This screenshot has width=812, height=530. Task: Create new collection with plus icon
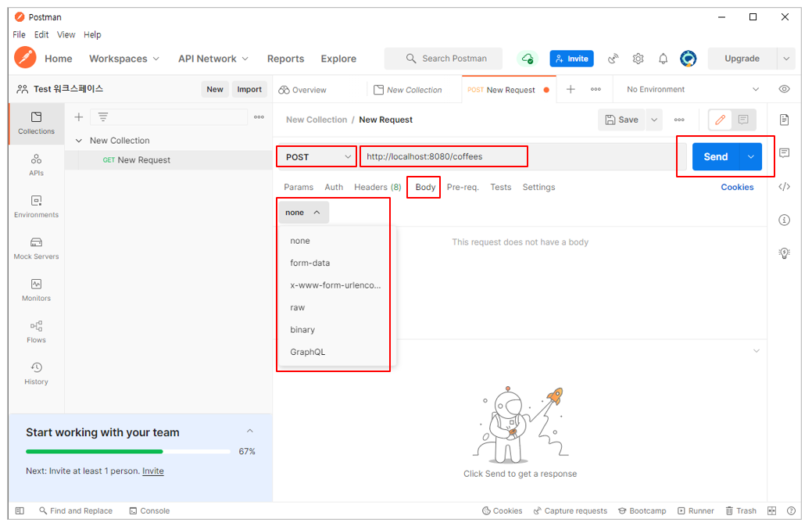coord(79,117)
